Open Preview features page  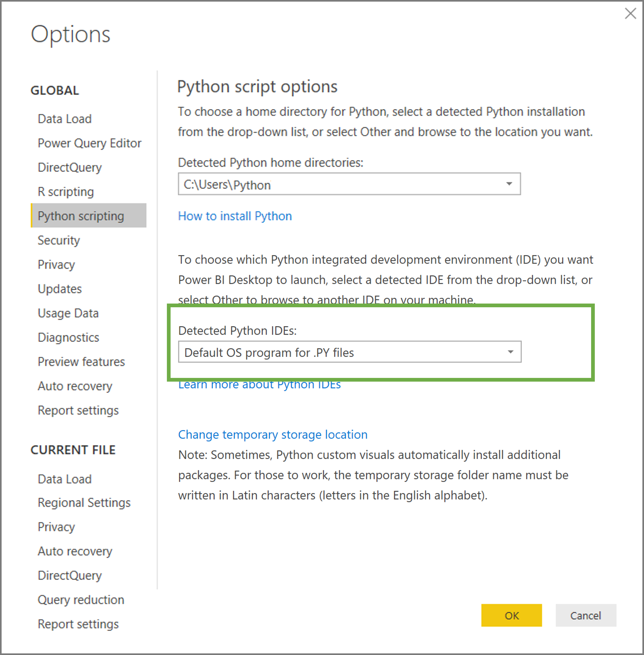[81, 362]
